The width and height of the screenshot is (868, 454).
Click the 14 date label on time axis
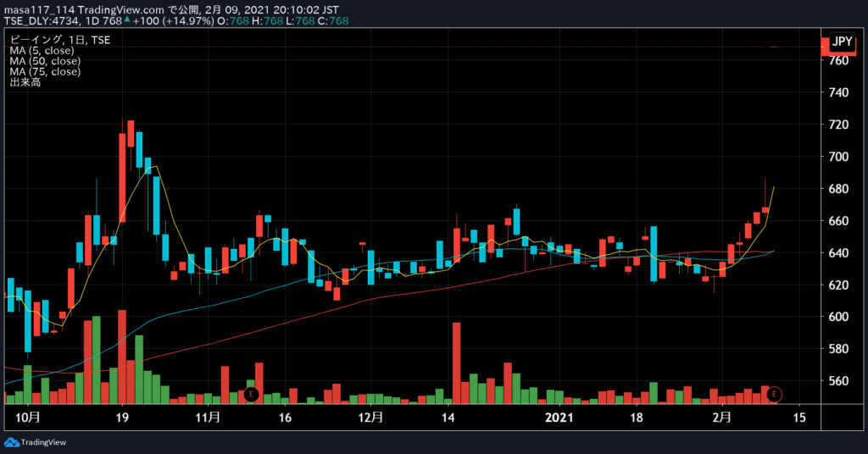(x=448, y=417)
